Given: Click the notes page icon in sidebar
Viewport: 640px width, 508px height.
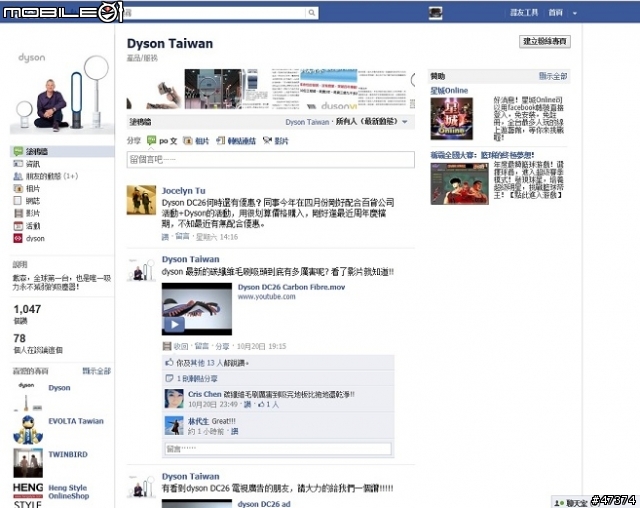Looking at the screenshot, I should click(x=18, y=201).
